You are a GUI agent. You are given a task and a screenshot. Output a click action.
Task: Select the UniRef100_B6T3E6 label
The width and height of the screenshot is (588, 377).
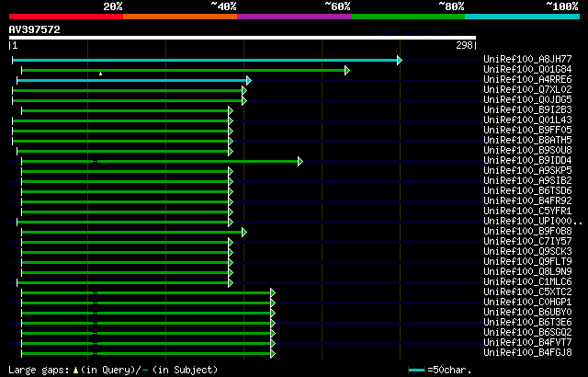[x=527, y=323]
